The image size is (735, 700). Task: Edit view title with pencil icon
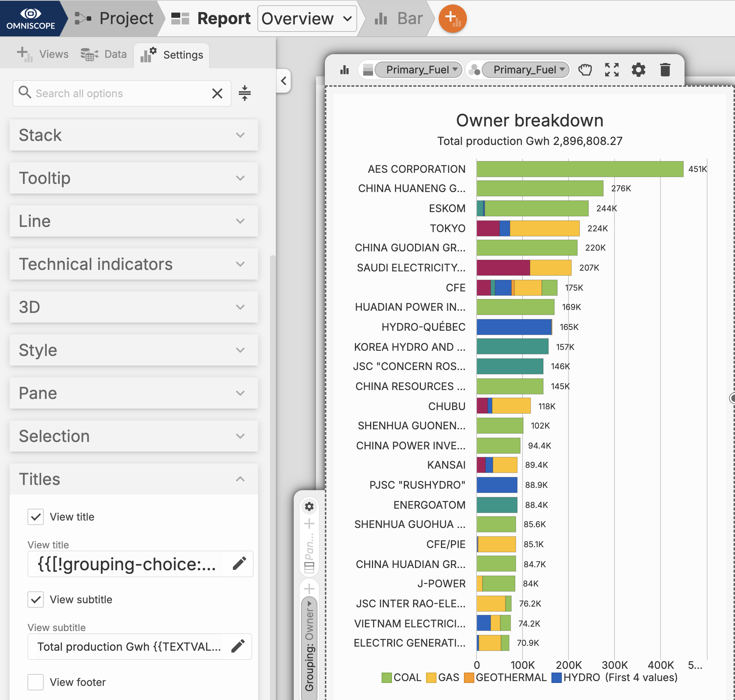[x=239, y=564]
